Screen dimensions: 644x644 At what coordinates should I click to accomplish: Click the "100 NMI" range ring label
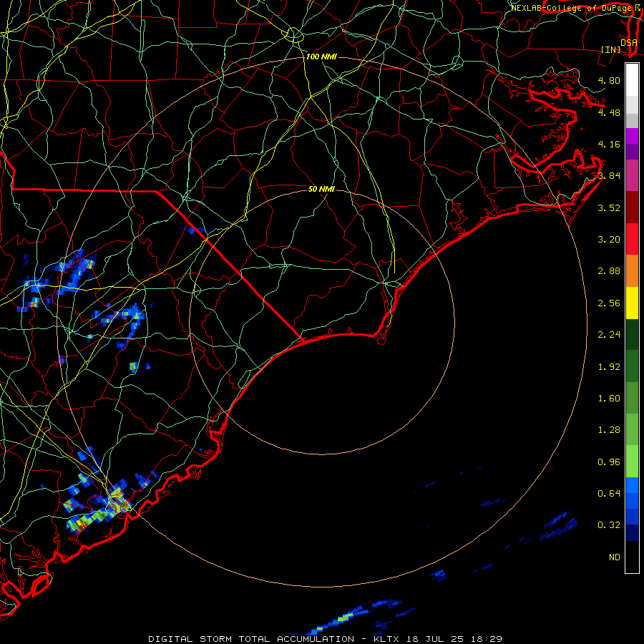click(321, 57)
